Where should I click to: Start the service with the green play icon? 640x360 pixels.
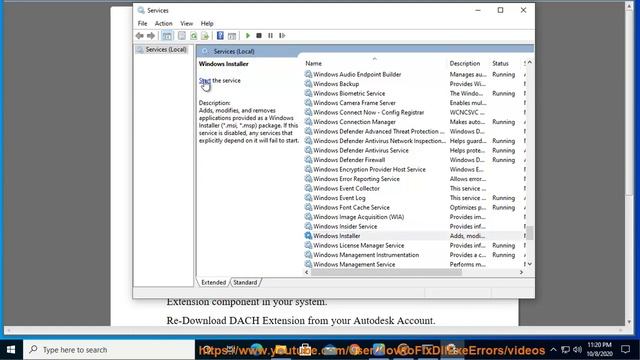pyautogui.click(x=247, y=36)
